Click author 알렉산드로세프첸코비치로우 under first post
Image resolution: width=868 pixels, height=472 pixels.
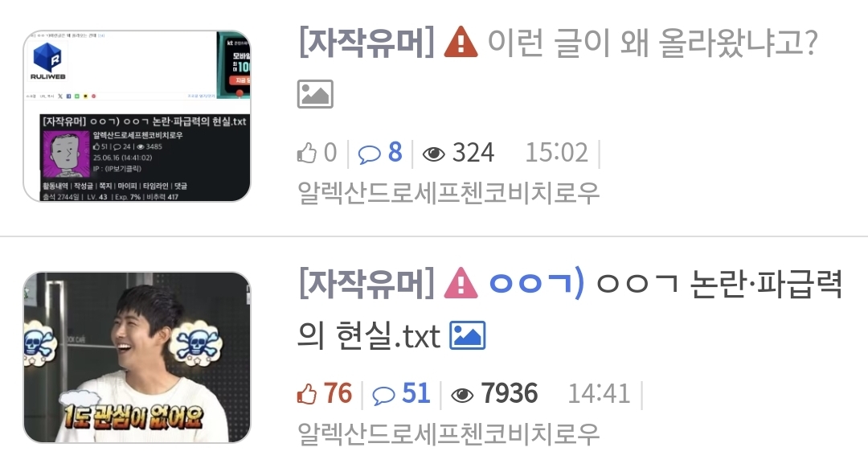(x=448, y=193)
